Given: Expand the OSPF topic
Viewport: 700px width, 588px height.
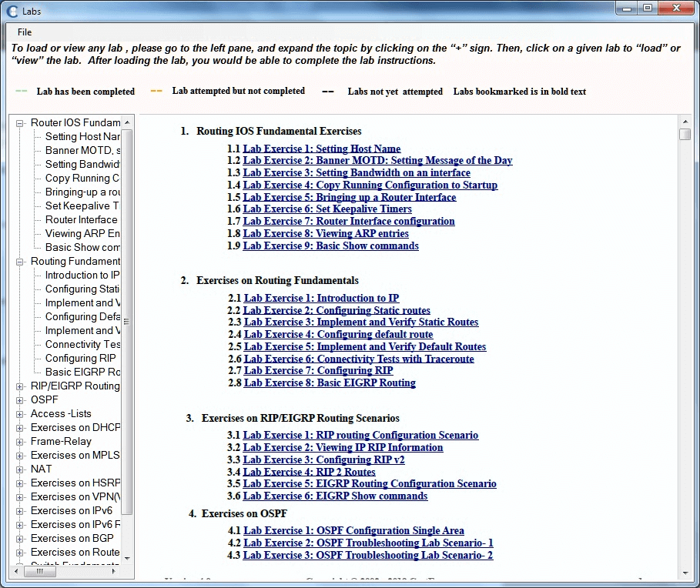Looking at the screenshot, I should coord(22,399).
